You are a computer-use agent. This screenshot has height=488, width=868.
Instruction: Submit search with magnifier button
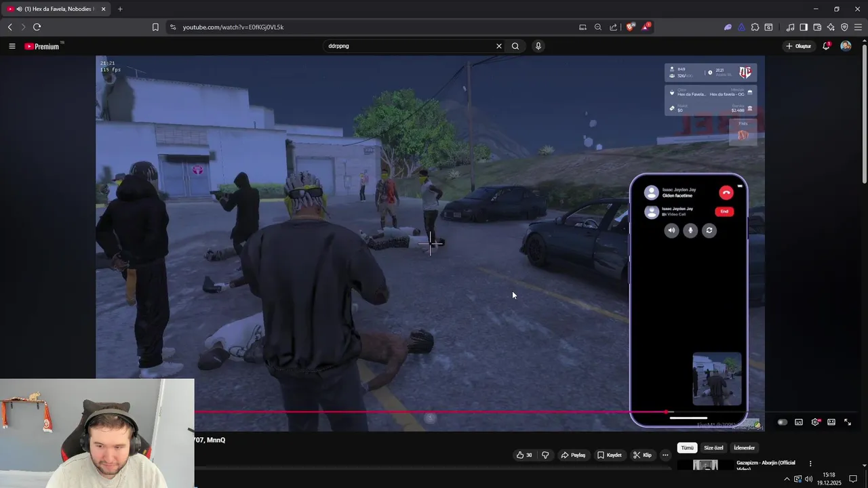515,46
